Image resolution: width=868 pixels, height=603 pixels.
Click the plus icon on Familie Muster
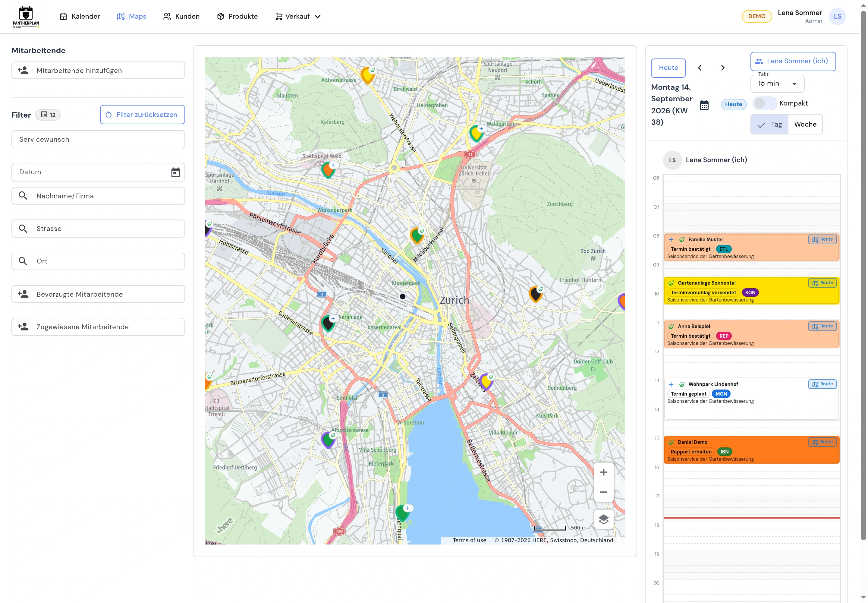pos(671,239)
